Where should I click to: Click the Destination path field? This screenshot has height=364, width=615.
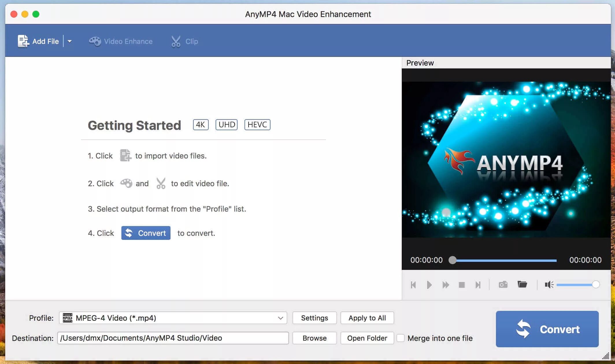click(x=173, y=338)
